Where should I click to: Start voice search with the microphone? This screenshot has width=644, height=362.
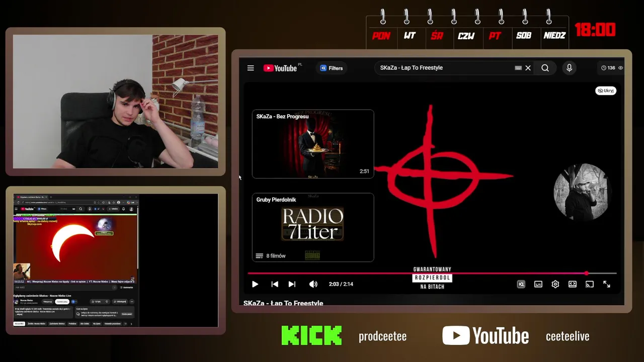click(x=569, y=68)
